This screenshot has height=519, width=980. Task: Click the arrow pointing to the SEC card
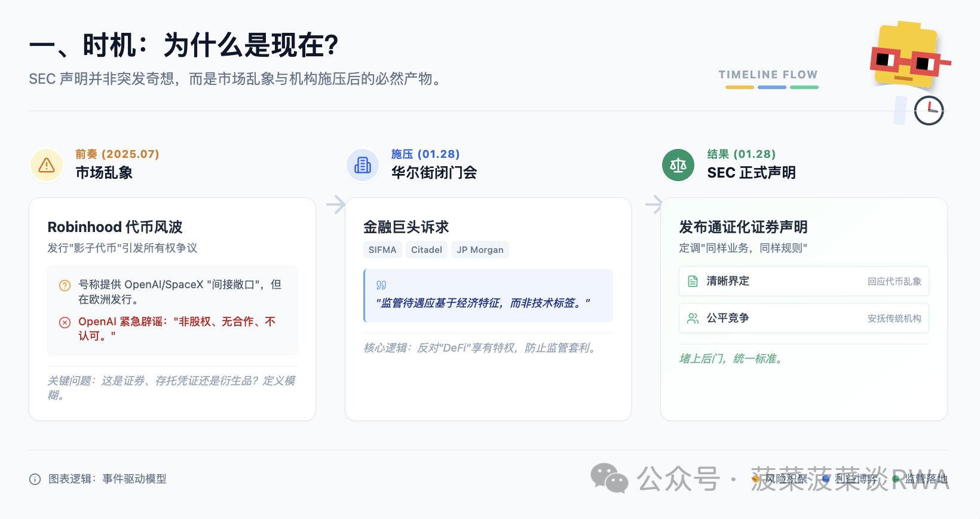click(654, 204)
